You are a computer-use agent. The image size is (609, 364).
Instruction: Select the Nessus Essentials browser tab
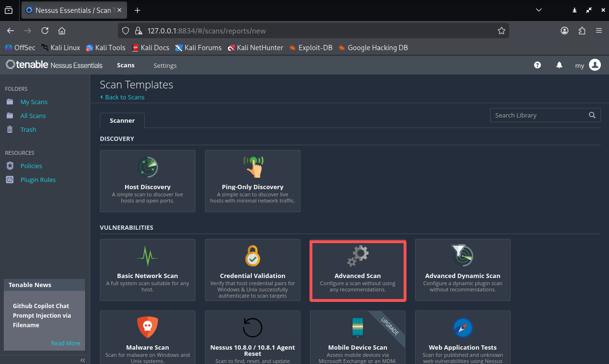click(x=74, y=10)
